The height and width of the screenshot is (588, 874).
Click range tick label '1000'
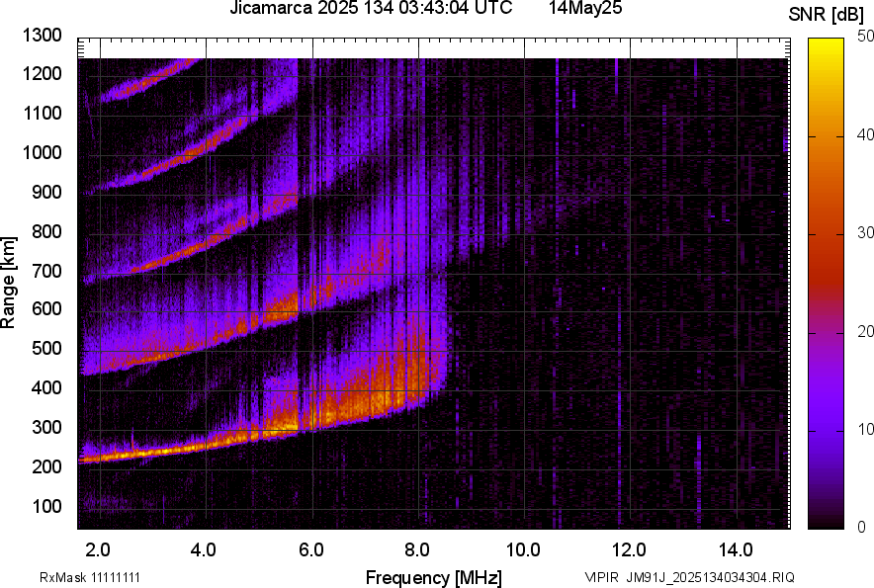click(43, 152)
